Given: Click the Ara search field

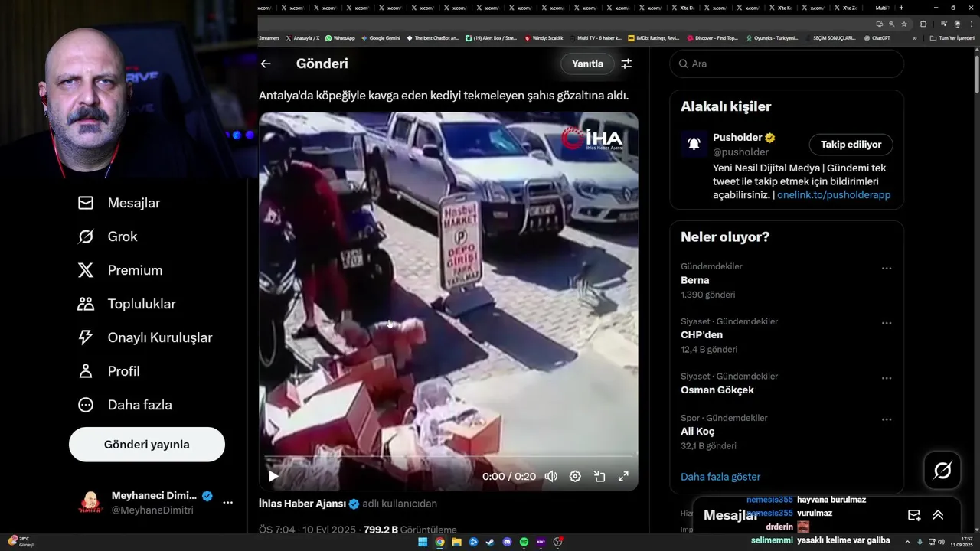Looking at the screenshot, I should [786, 64].
